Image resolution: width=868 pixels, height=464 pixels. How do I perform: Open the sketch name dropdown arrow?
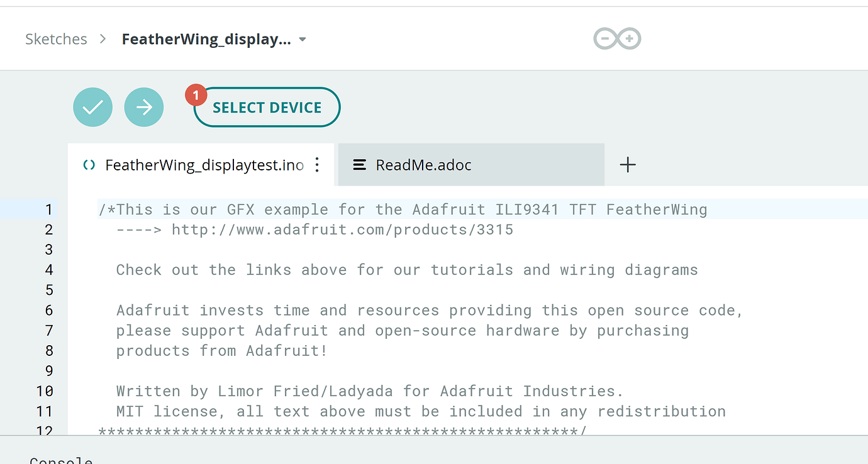pyautogui.click(x=302, y=39)
